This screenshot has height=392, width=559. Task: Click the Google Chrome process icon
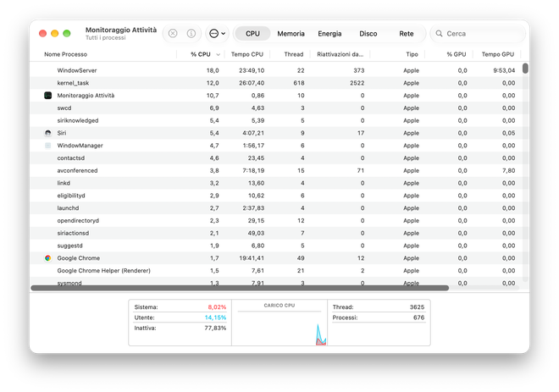click(47, 258)
